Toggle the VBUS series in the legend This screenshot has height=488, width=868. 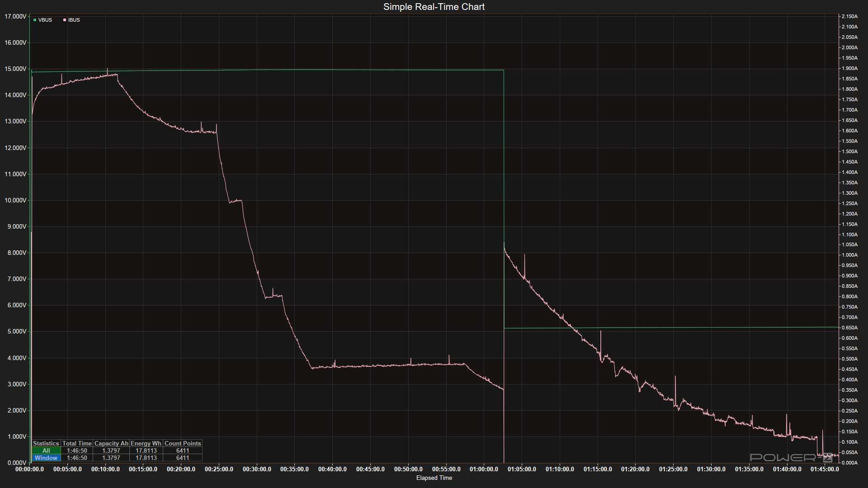[x=45, y=20]
